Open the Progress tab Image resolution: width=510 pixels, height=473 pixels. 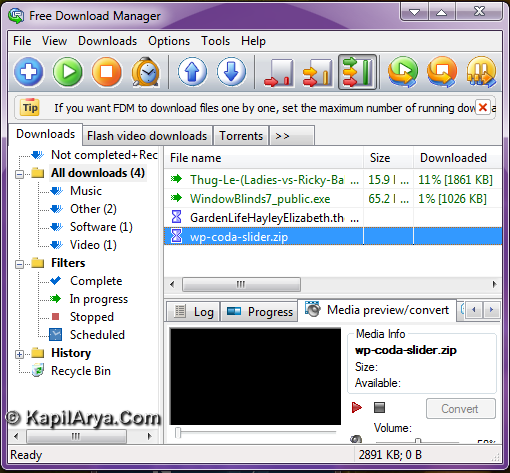click(259, 312)
